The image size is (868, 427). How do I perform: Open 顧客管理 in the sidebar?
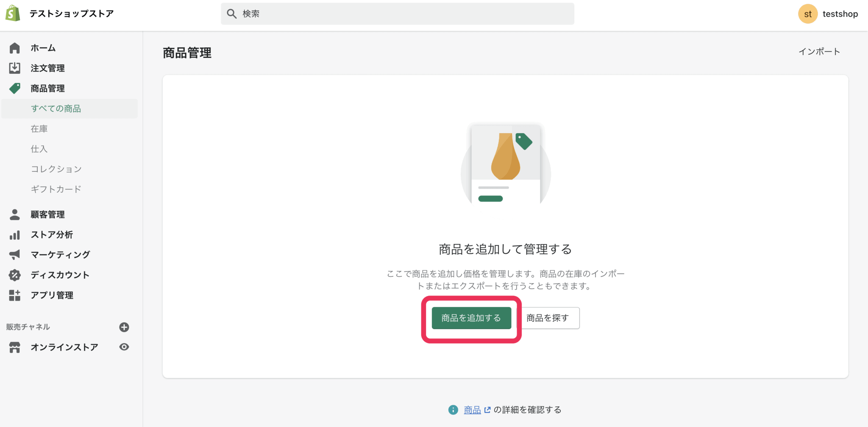click(x=47, y=214)
